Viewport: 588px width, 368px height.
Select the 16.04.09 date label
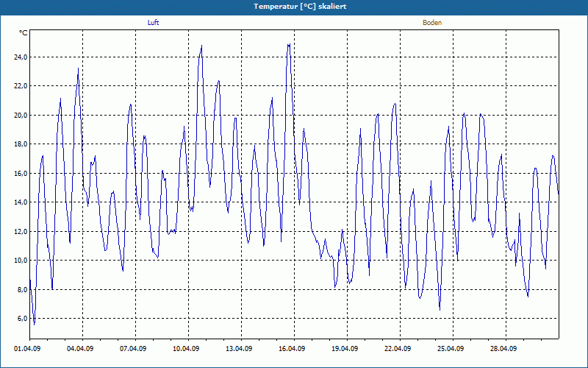tap(292, 349)
